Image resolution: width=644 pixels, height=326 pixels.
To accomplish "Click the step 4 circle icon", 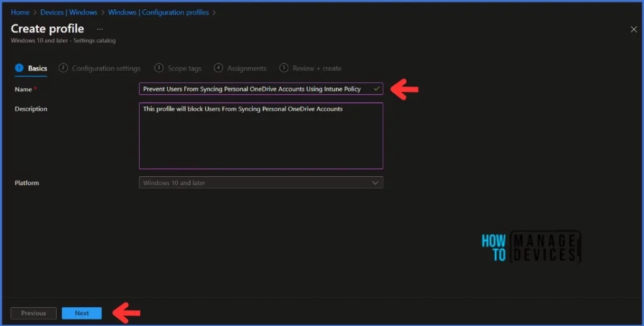I will click(x=218, y=68).
